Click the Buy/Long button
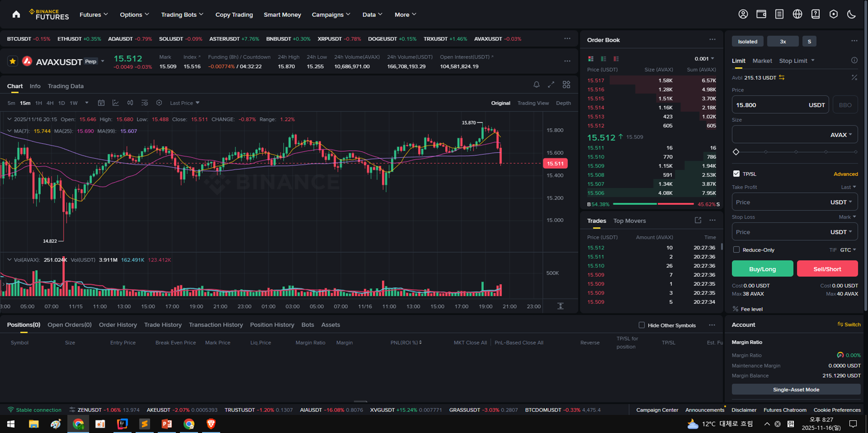 [762, 269]
